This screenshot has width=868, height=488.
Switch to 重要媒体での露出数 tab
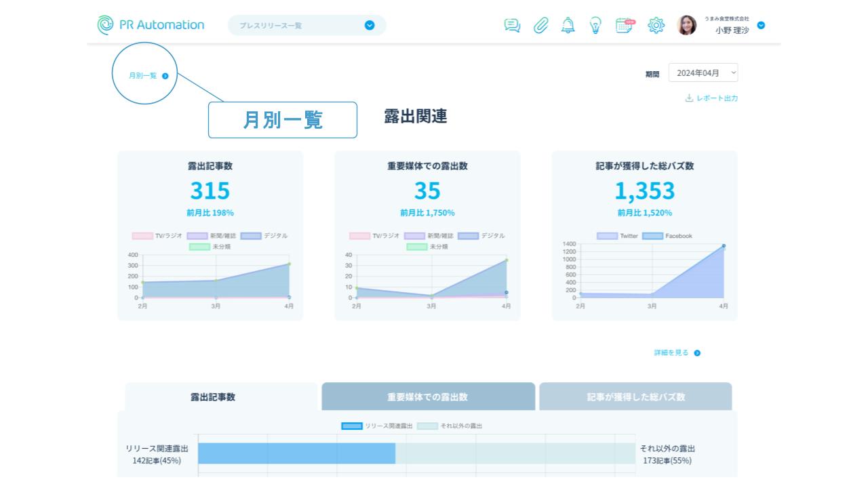(428, 397)
